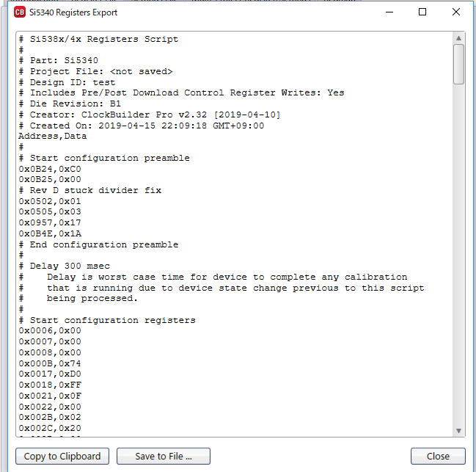The width and height of the screenshot is (476, 472).
Task: Click the '0x002B,0x02' register line
Action: pos(50,417)
